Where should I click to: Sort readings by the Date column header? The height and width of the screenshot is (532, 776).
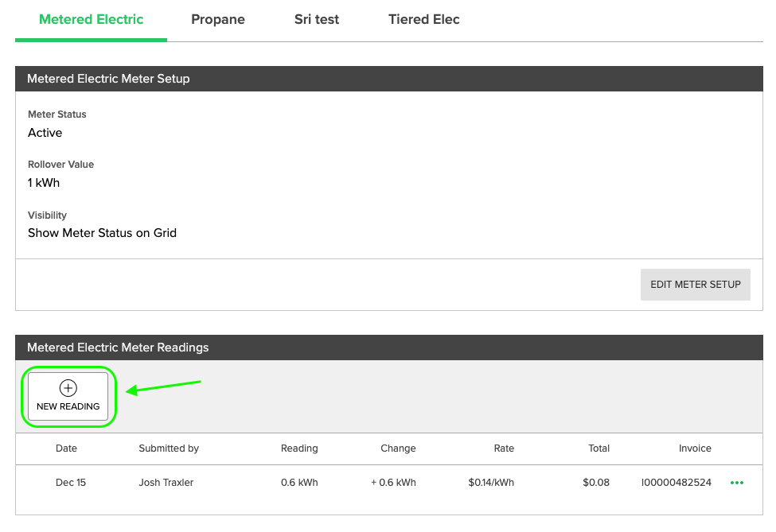point(66,449)
